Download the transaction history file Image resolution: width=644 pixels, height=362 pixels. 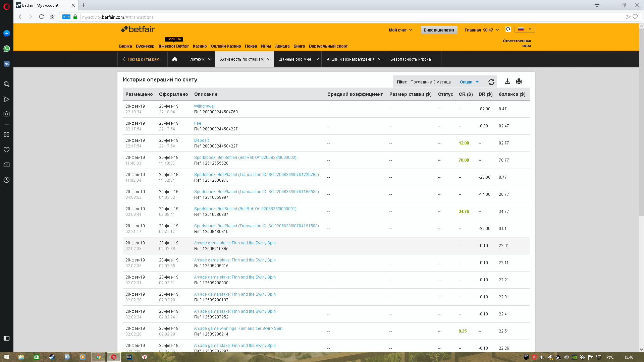click(x=507, y=81)
